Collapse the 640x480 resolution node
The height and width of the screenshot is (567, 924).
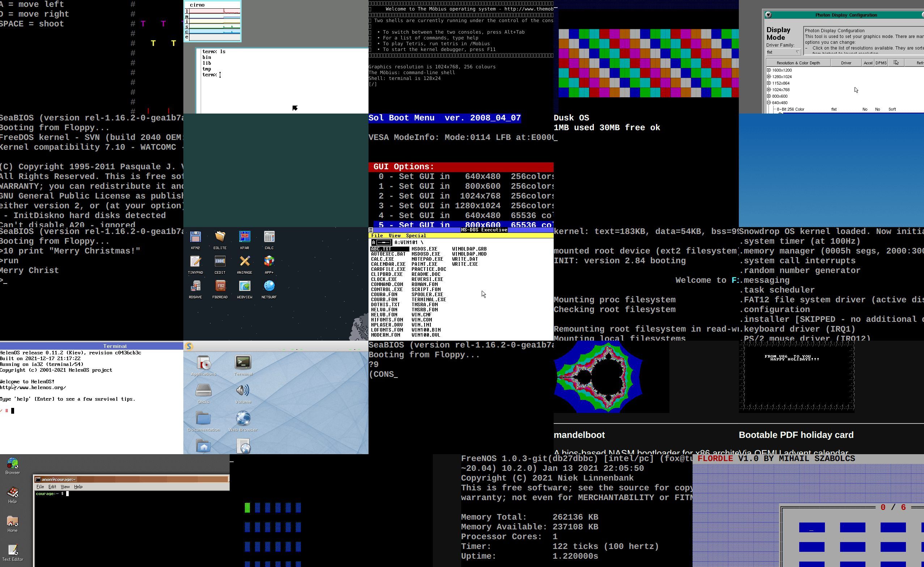point(769,102)
